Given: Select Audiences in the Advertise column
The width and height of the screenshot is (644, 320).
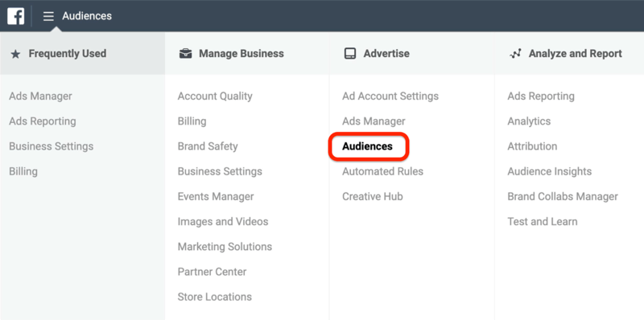Looking at the screenshot, I should click(368, 146).
